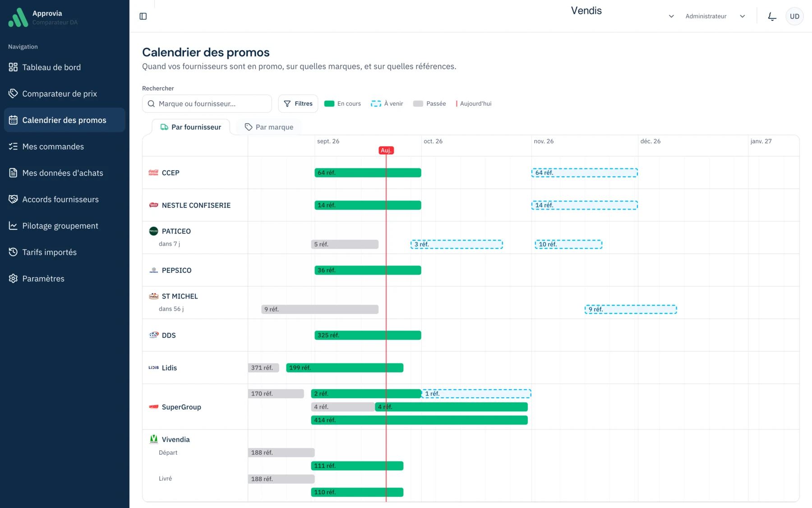
Task: Open Mes commandes section
Action: coord(65,146)
